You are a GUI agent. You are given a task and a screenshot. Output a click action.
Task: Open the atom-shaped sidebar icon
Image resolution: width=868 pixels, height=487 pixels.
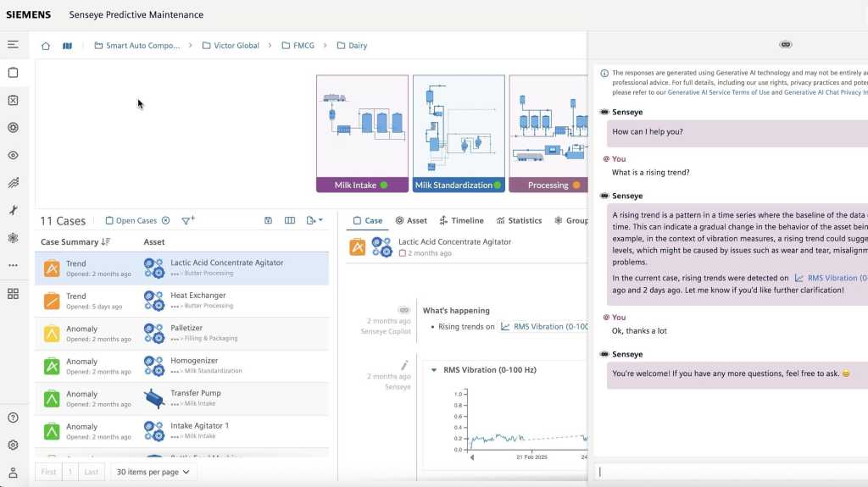[x=13, y=238]
